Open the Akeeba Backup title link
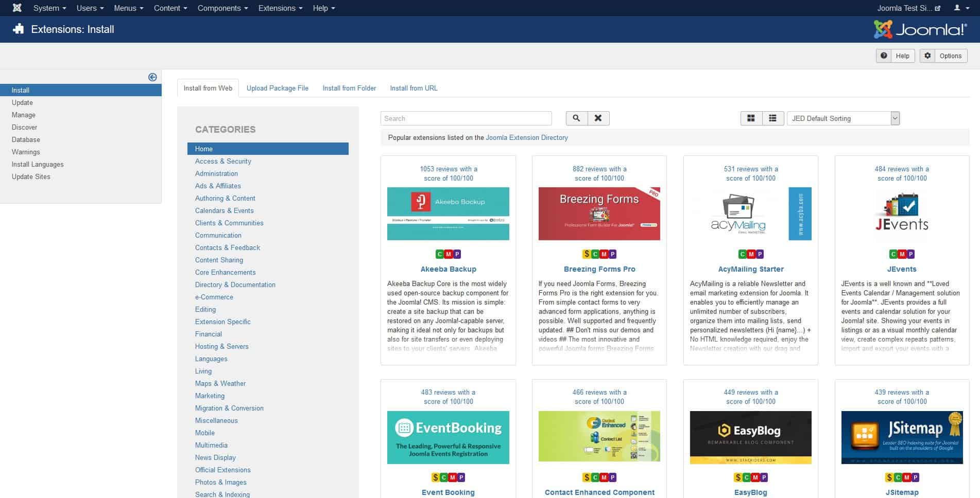 (448, 269)
